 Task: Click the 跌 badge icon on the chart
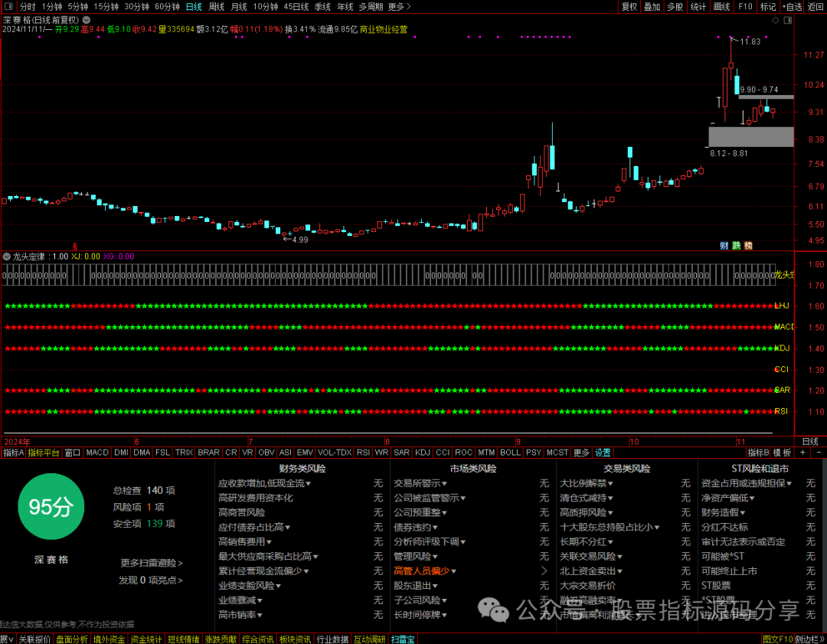tap(736, 245)
